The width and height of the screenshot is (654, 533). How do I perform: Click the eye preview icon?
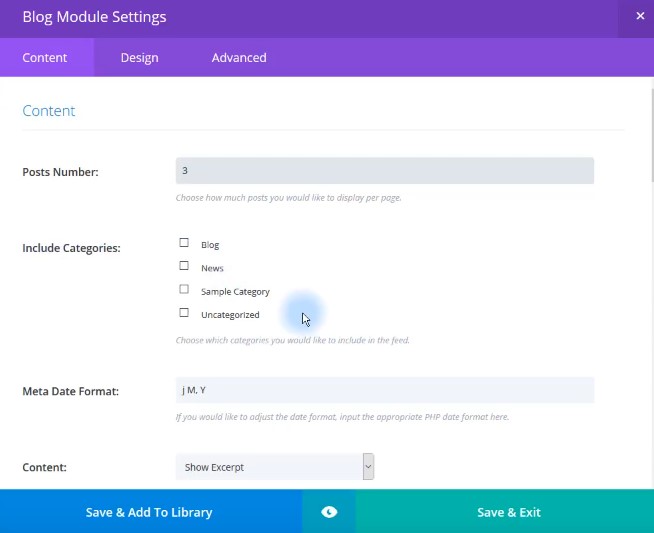tap(329, 512)
